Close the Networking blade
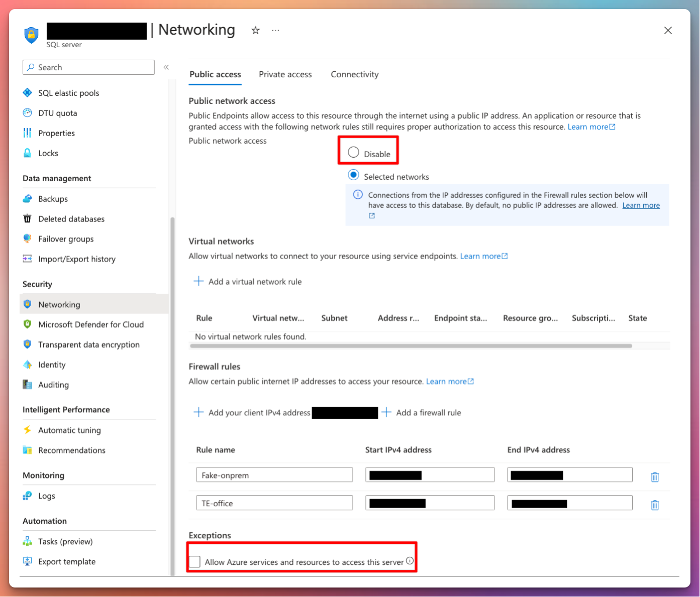The image size is (700, 597). [x=668, y=31]
